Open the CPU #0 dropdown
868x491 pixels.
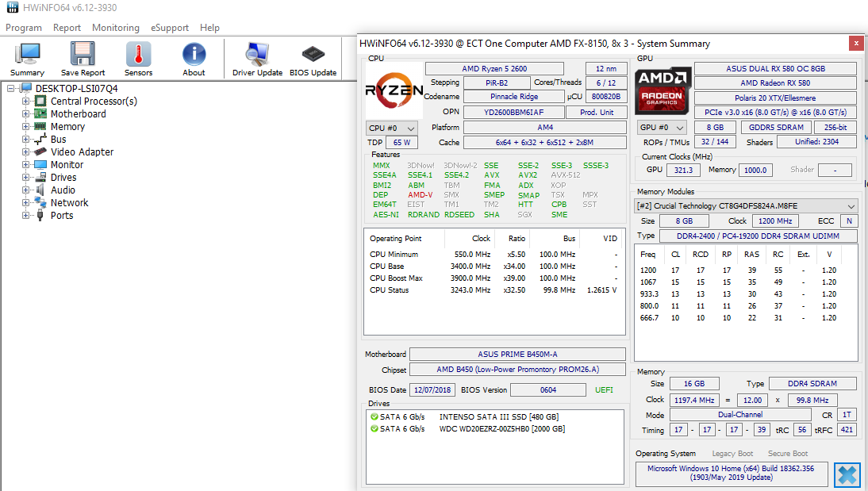(391, 128)
